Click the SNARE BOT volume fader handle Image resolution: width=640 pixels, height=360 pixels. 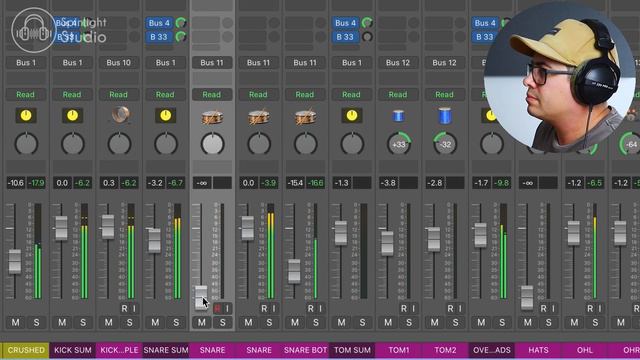click(x=294, y=271)
